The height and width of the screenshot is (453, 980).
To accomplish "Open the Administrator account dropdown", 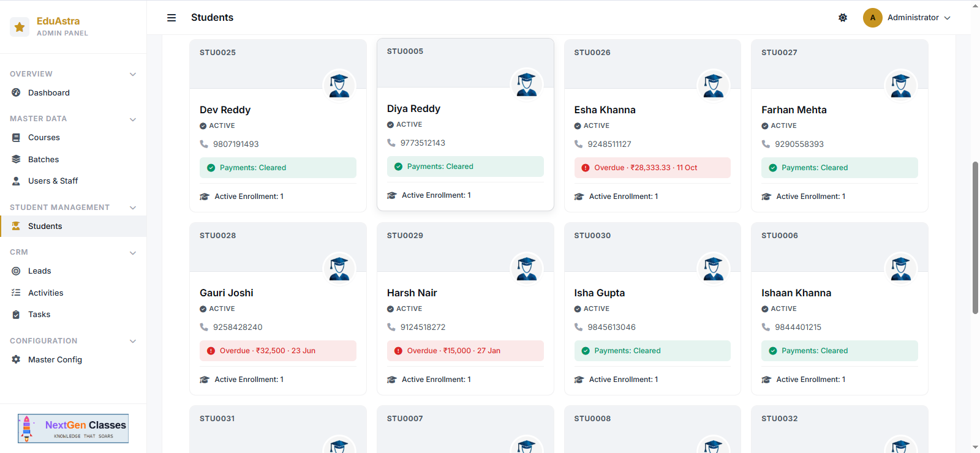I will click(907, 18).
